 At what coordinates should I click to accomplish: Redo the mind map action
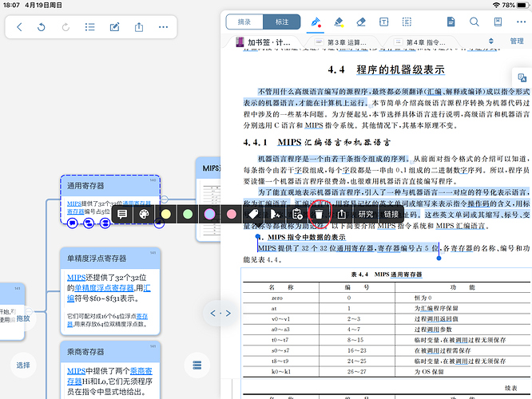click(x=66, y=27)
